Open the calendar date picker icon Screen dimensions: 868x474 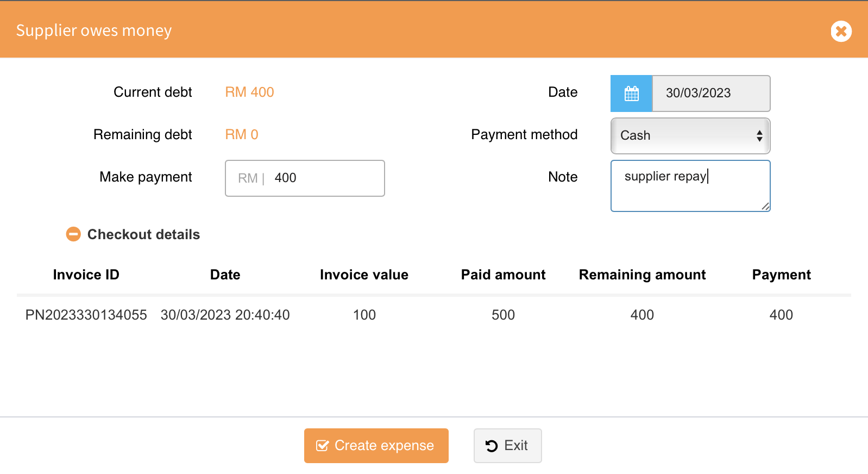pyautogui.click(x=631, y=93)
